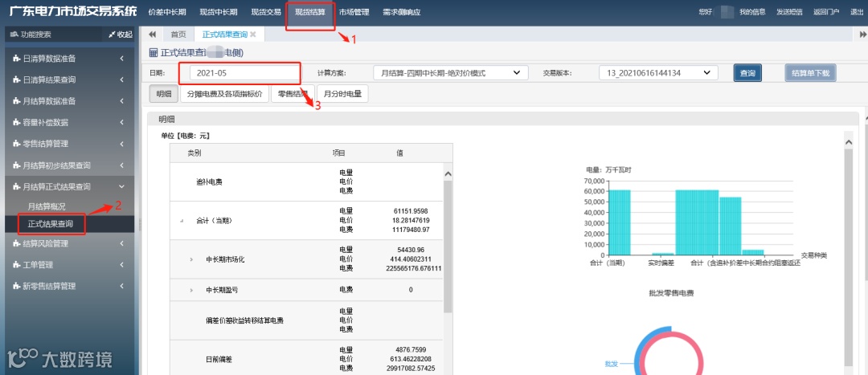Open 我的信息 link

point(752,12)
